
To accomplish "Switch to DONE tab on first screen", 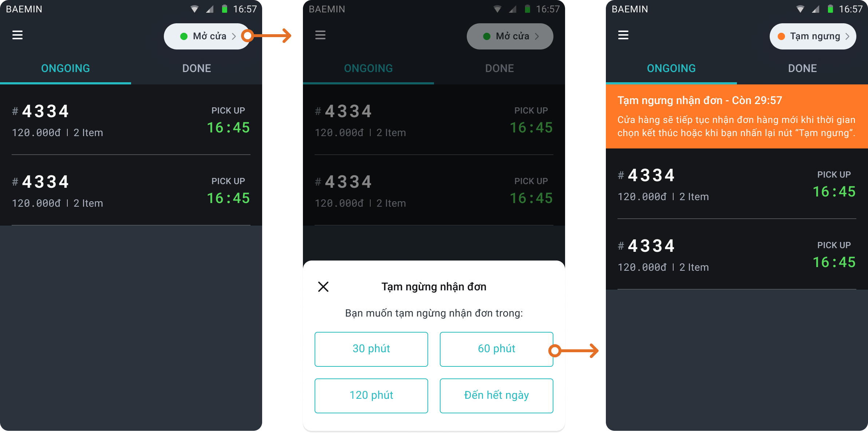I will [197, 68].
